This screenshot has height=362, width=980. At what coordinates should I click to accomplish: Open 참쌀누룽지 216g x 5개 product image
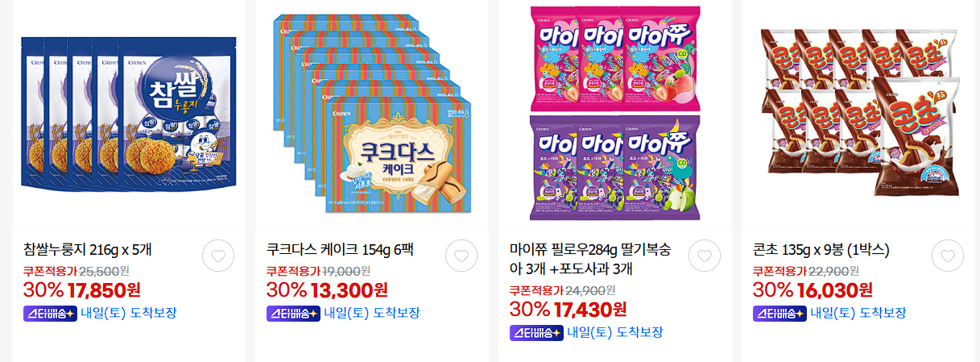pos(129,114)
